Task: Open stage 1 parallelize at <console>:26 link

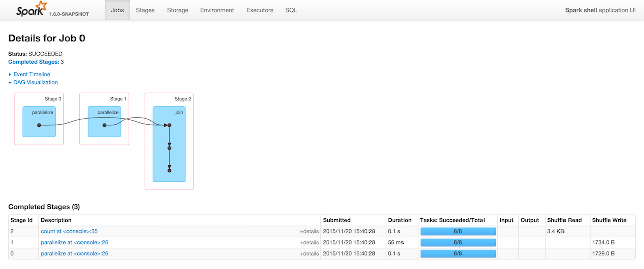Action: pos(74,242)
